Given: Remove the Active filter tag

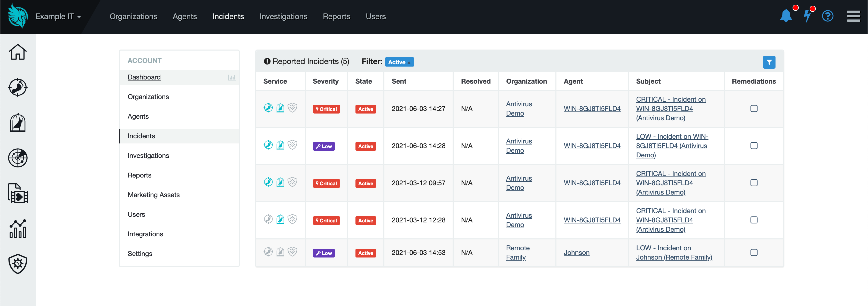Looking at the screenshot, I should point(409,63).
